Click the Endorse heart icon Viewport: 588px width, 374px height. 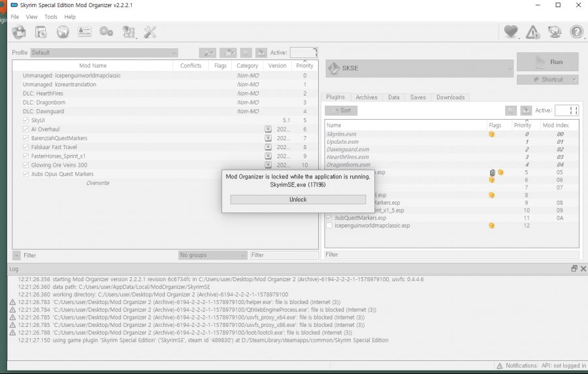(511, 31)
